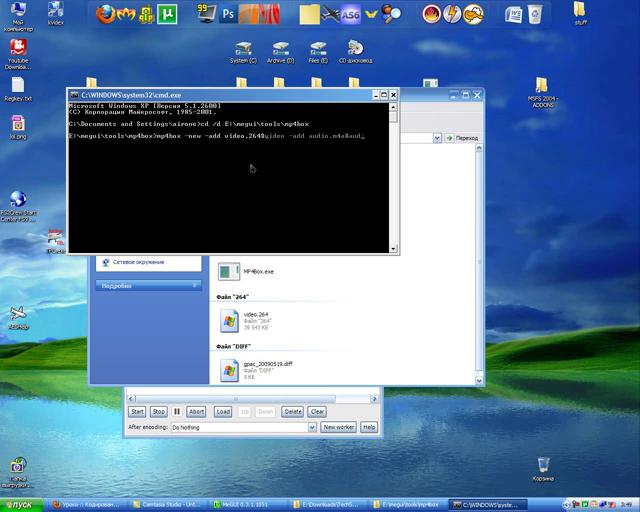Image resolution: width=640 pixels, height=512 pixels.
Task: Switch to E:\megui\tools\mp4box taskbar window
Action: coord(407,505)
